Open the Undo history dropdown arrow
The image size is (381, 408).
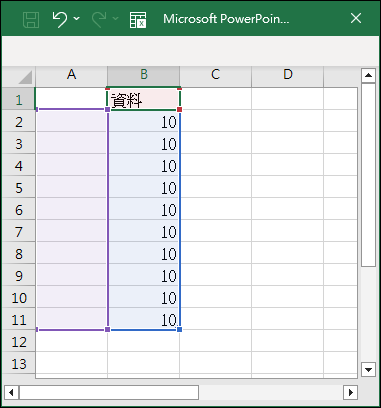[x=76, y=19]
